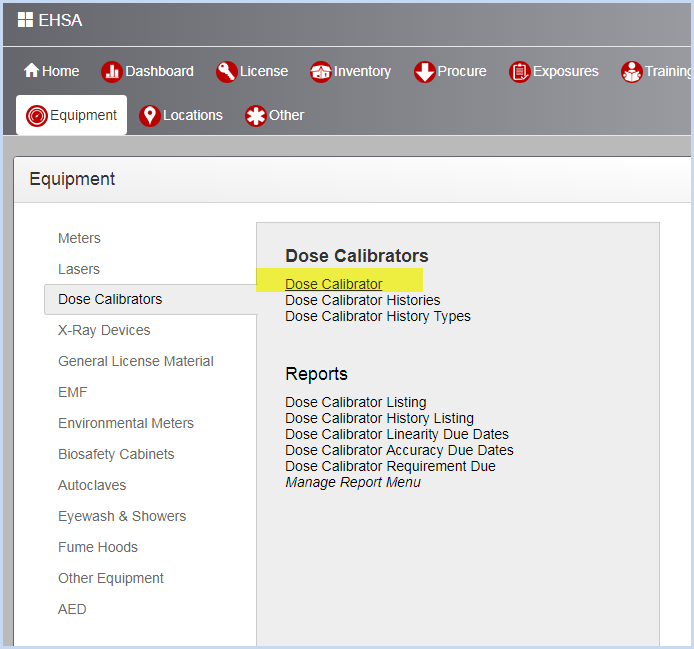
Task: Click the Reports section heading
Action: (316, 374)
